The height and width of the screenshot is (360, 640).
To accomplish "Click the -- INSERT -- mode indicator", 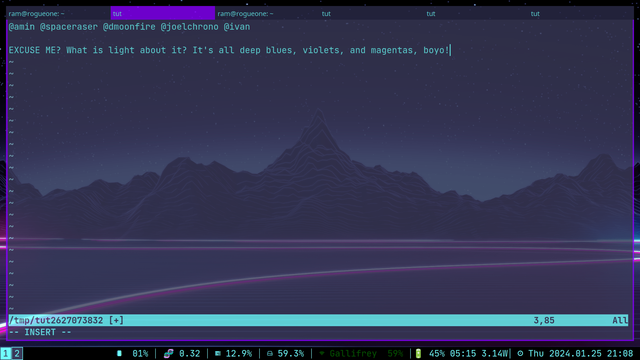I will pos(40,332).
